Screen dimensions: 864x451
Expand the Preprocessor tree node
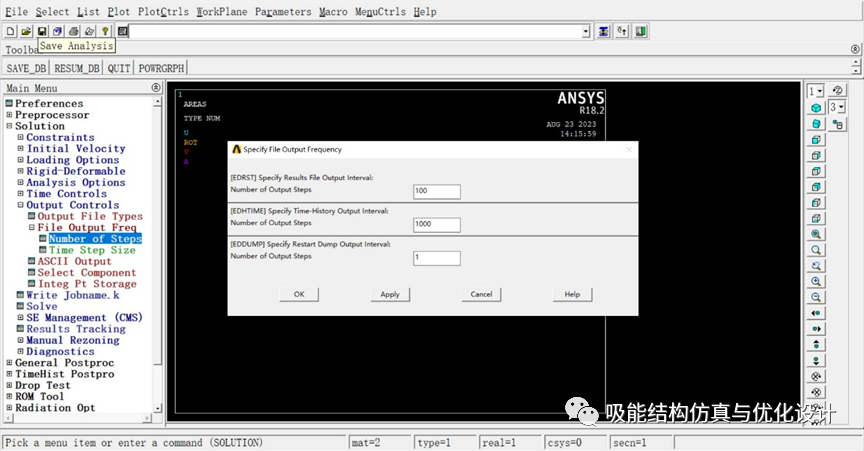[9, 115]
